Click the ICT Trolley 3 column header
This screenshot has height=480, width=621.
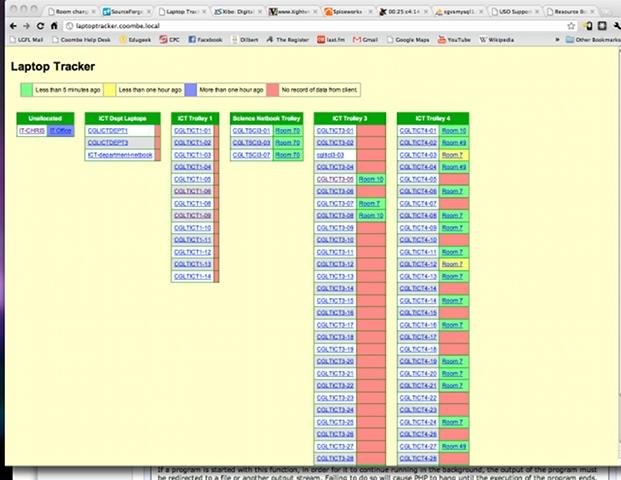tap(350, 118)
